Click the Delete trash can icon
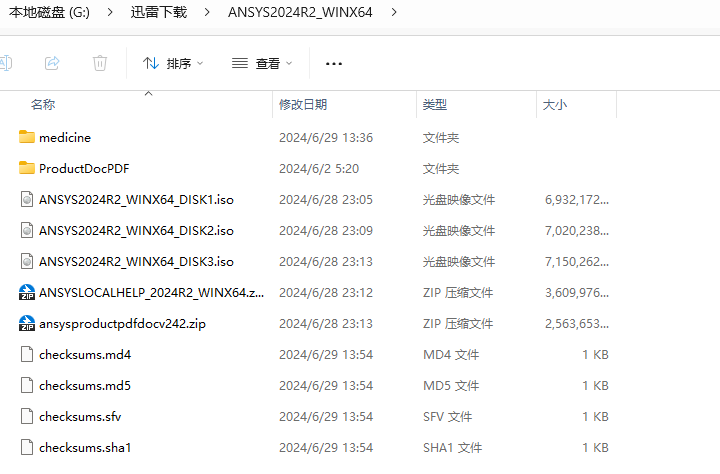This screenshot has width=720, height=474. 100,63
